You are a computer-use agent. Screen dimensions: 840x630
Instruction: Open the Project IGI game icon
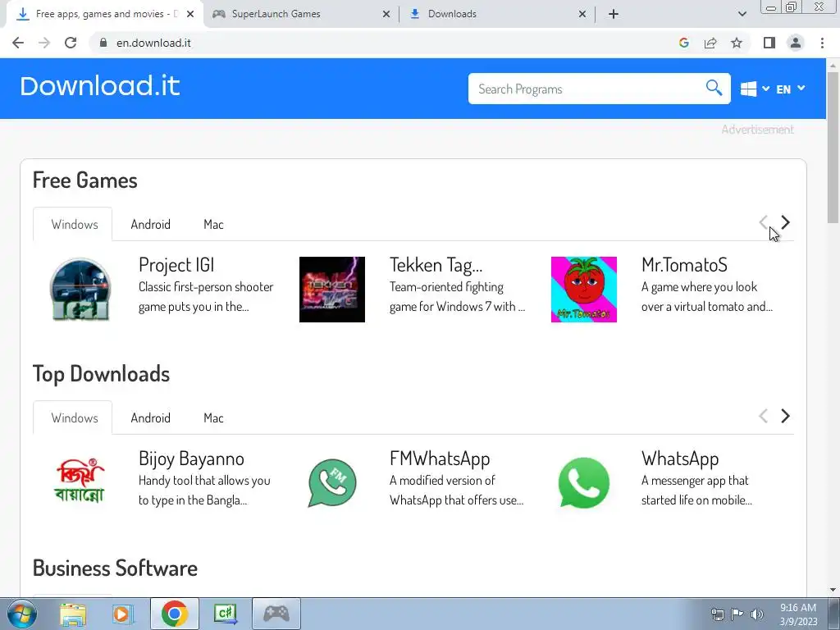coord(80,290)
